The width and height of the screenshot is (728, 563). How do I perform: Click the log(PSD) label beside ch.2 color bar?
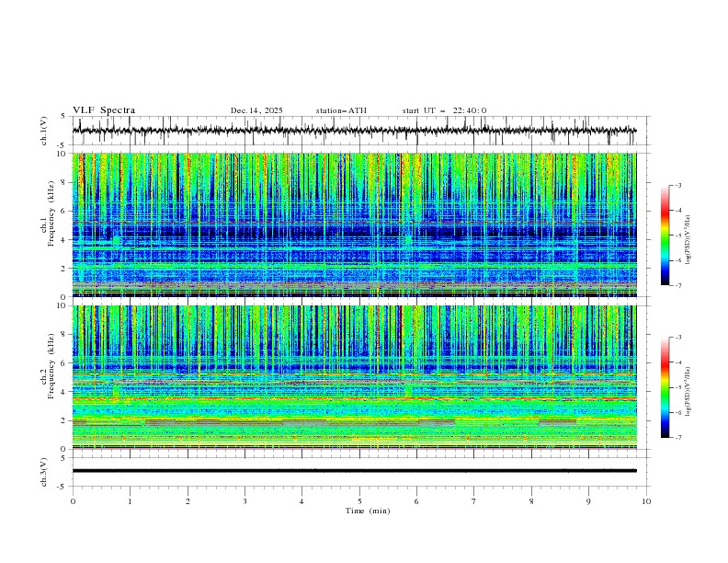pos(688,387)
